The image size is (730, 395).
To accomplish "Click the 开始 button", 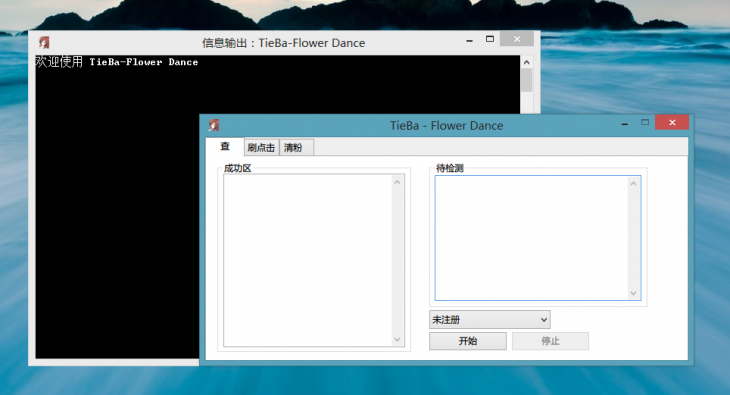I will [468, 341].
